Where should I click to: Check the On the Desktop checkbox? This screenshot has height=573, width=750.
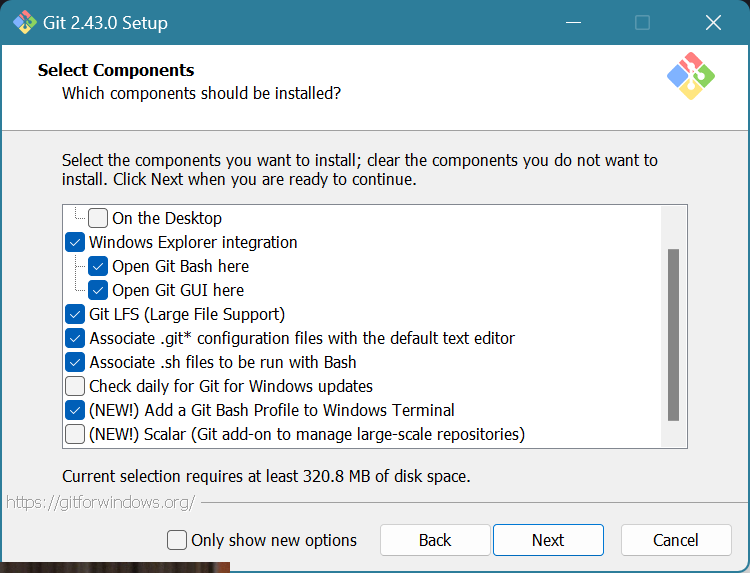point(98,218)
